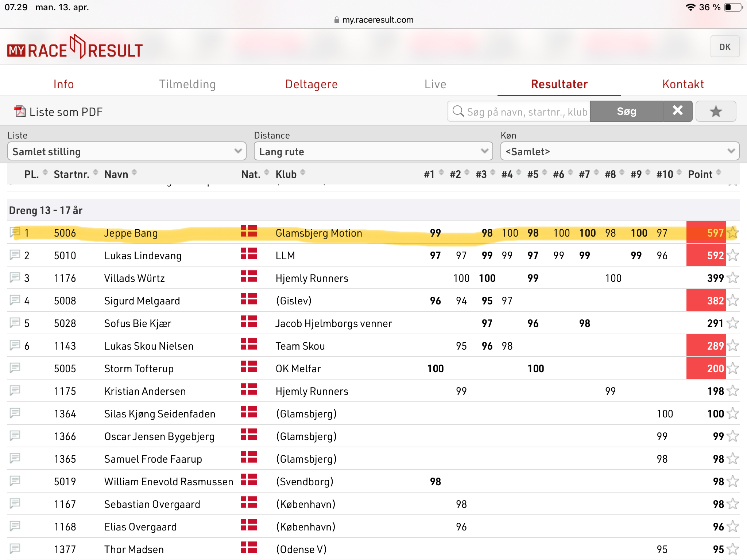Click the red 597 points cell
The image size is (747, 560).
tap(706, 233)
